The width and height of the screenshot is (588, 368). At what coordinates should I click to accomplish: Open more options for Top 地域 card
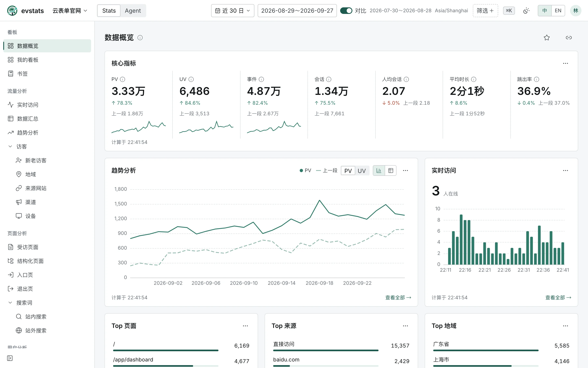coord(565,326)
